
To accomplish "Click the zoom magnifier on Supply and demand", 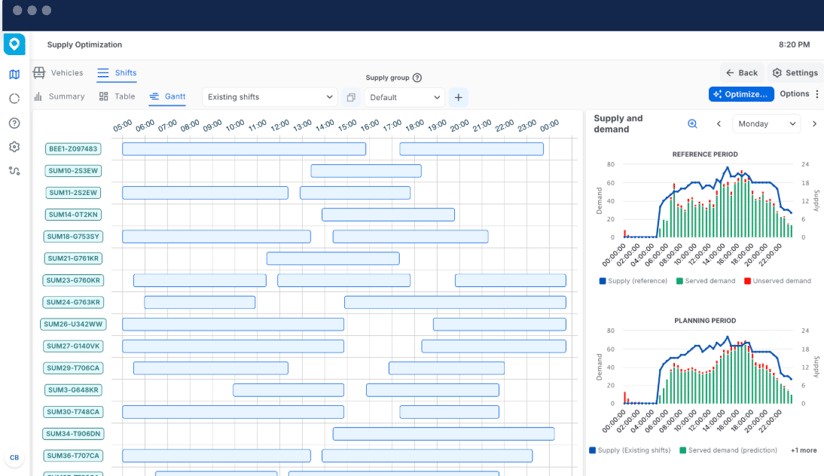I will pyautogui.click(x=692, y=123).
